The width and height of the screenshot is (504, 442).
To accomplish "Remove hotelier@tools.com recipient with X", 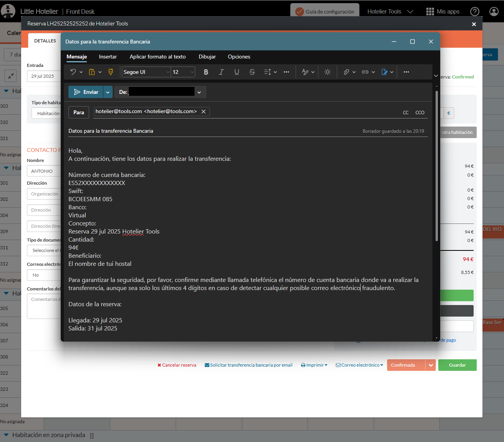I will click(x=204, y=112).
